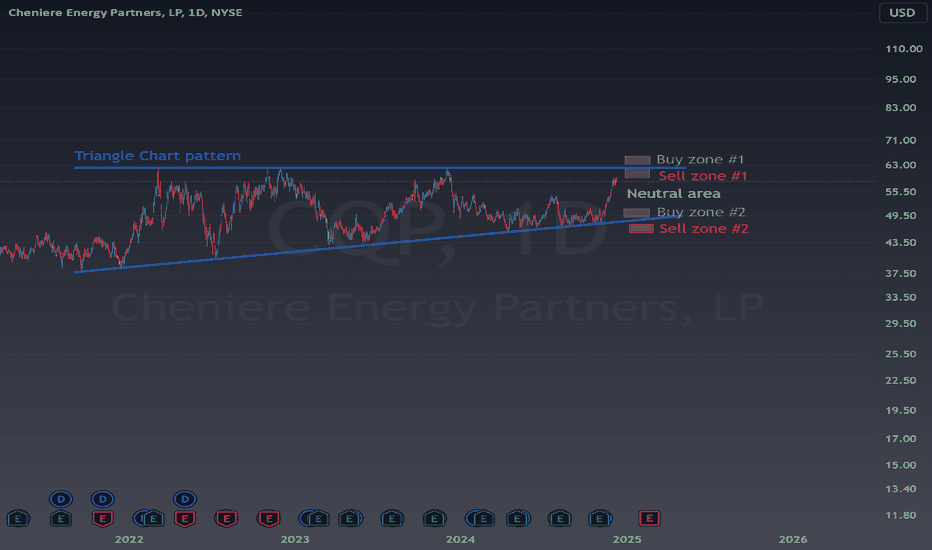Click the 37.50 price axis label
The width and height of the screenshot is (932, 550).
[x=900, y=274]
